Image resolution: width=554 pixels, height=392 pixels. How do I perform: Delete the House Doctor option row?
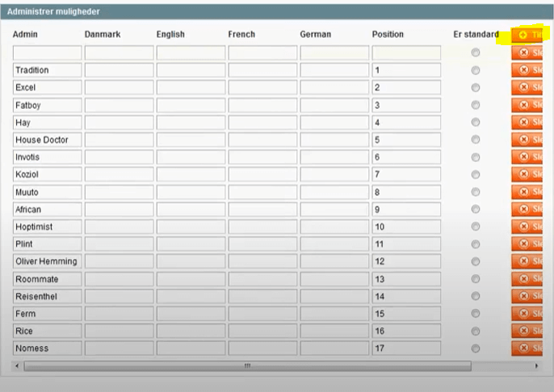click(x=527, y=140)
